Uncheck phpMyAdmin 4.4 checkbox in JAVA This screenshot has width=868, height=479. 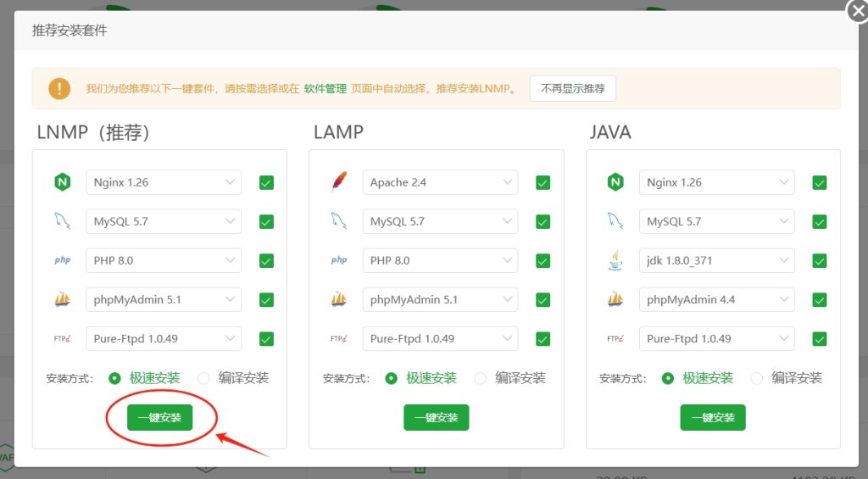coord(820,299)
